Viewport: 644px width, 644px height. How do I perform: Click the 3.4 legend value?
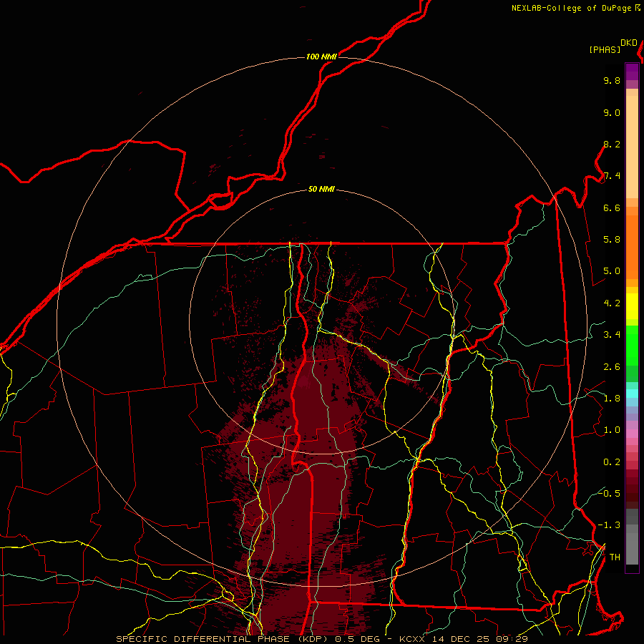612,335
